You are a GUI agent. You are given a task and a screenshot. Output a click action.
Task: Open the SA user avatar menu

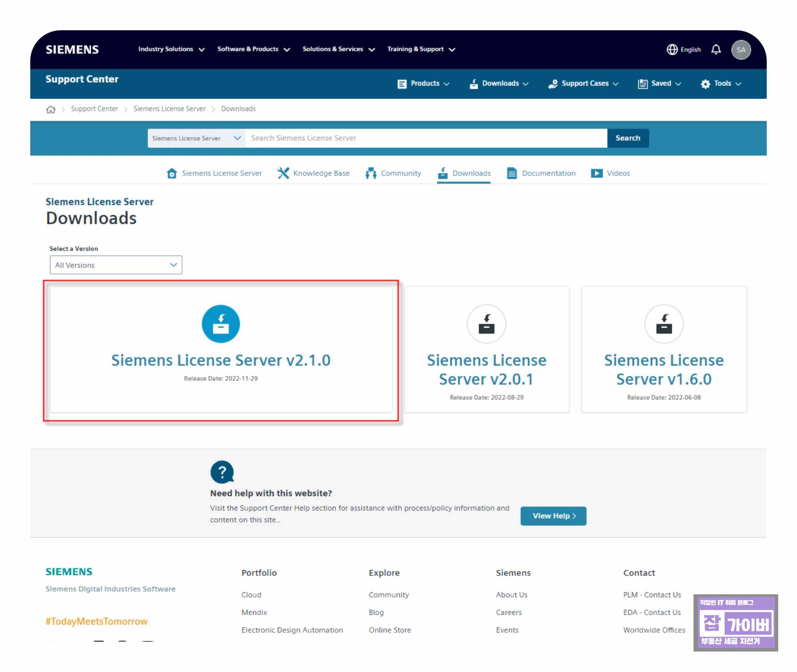tap(741, 49)
